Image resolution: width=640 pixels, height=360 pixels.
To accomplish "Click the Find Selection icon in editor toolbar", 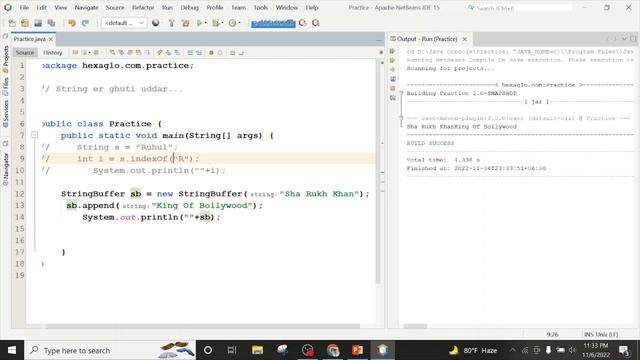I will point(112,52).
